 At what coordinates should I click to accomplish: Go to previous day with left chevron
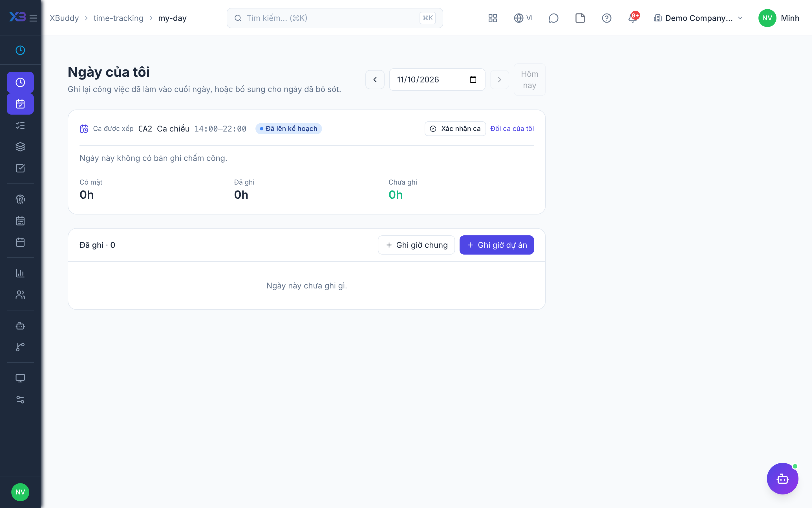pos(375,80)
